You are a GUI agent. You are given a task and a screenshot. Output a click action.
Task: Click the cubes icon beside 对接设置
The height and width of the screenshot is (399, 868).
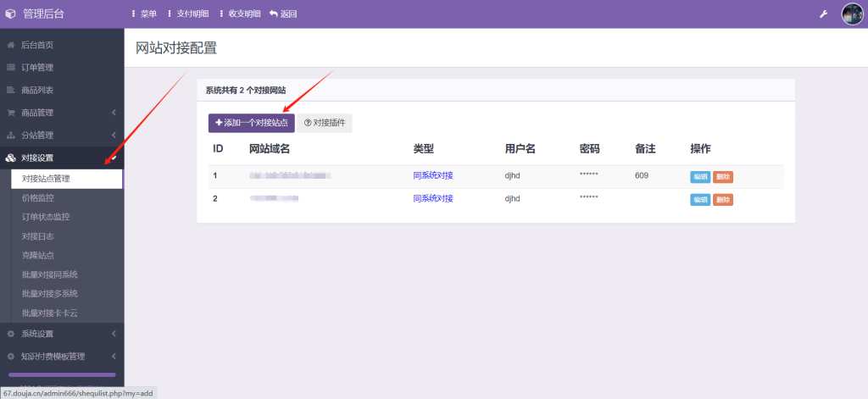[x=10, y=158]
